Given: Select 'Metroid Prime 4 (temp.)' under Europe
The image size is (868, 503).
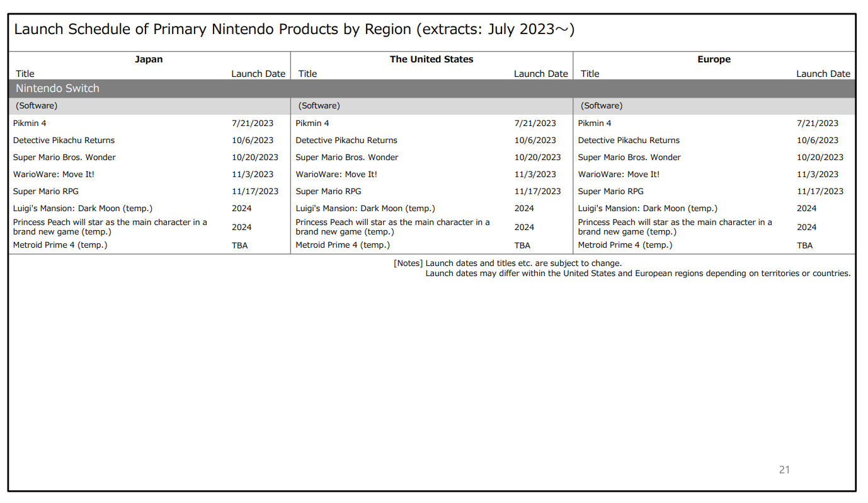Looking at the screenshot, I should pos(625,245).
